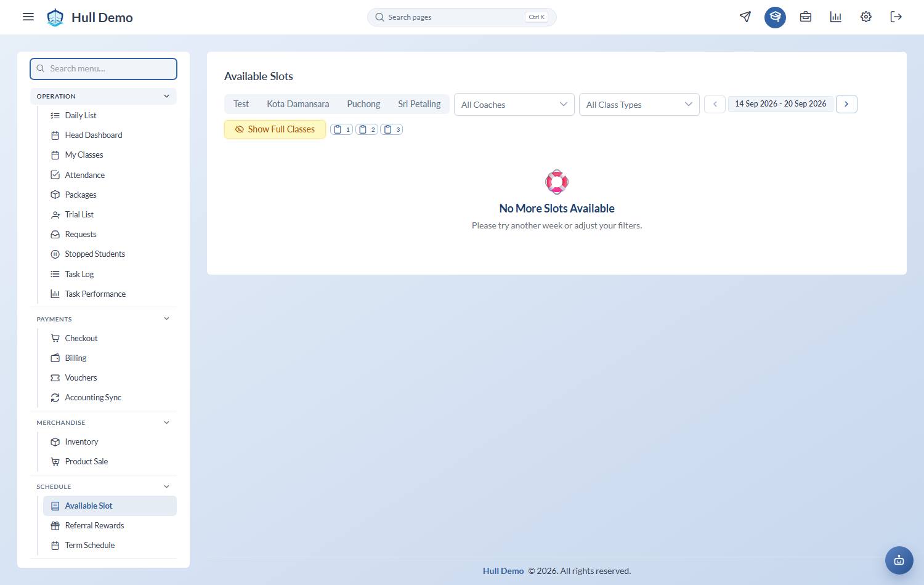Go to My Classes

click(x=110, y=155)
